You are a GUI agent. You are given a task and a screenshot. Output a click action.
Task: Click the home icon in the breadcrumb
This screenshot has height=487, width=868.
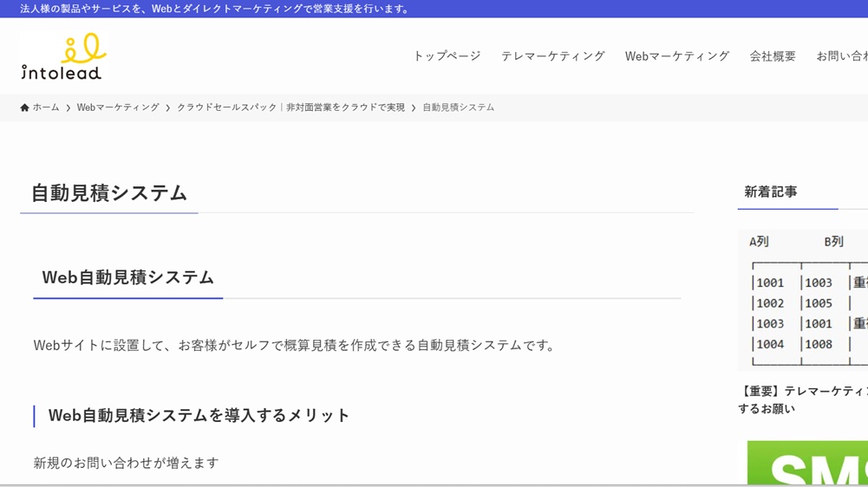24,107
